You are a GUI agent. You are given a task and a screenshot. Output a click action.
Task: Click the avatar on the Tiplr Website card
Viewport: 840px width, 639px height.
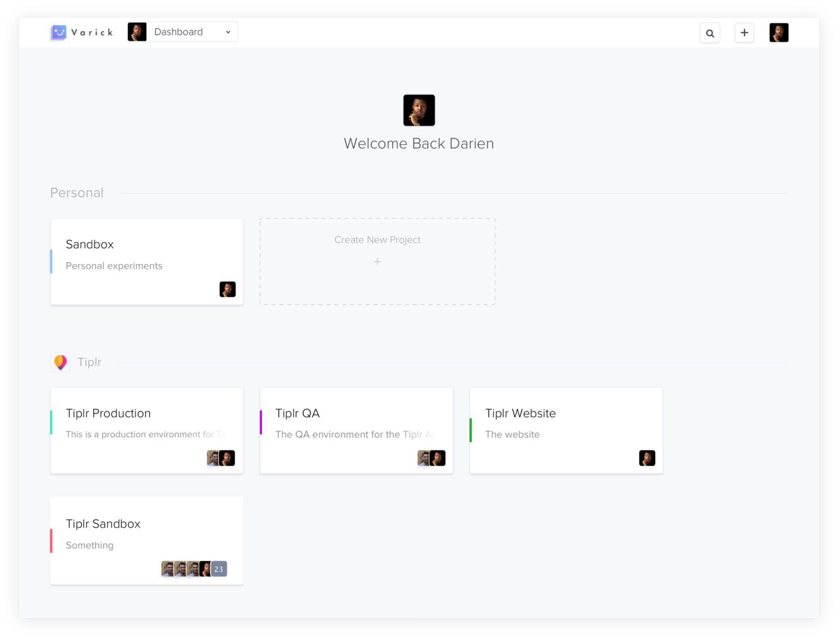click(x=647, y=458)
